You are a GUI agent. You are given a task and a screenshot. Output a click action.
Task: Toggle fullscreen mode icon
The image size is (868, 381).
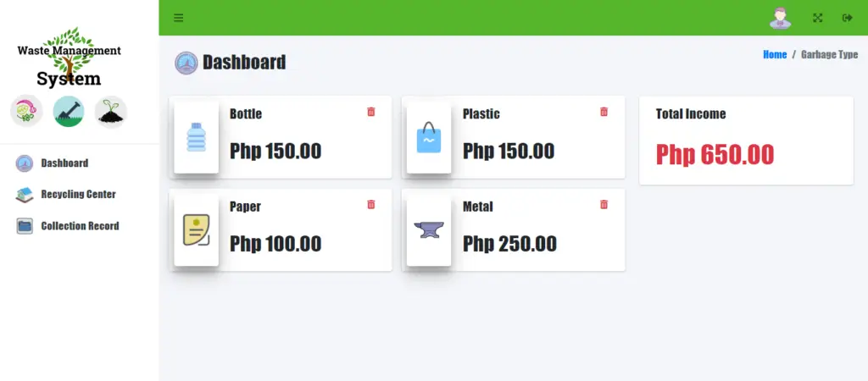tap(818, 18)
